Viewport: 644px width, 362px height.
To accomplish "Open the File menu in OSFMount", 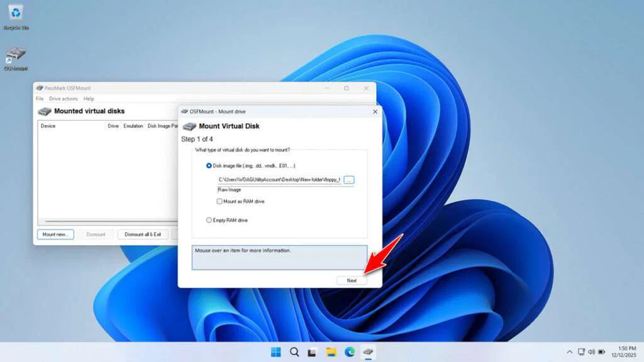I will [x=39, y=98].
